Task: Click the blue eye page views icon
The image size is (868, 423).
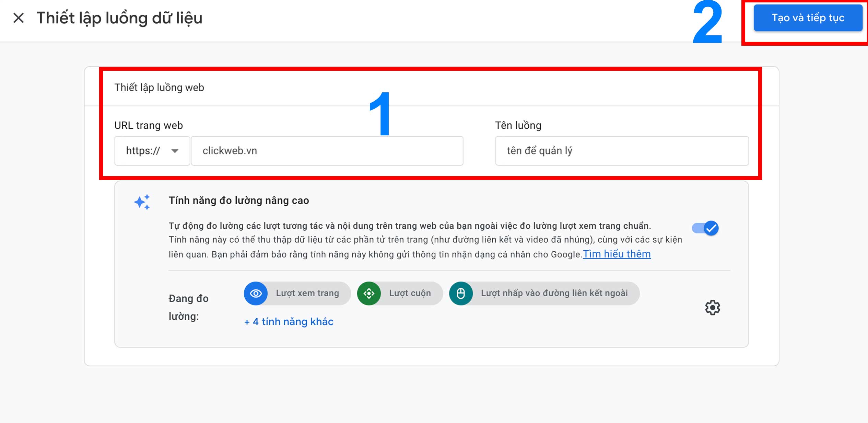Action: [256, 293]
